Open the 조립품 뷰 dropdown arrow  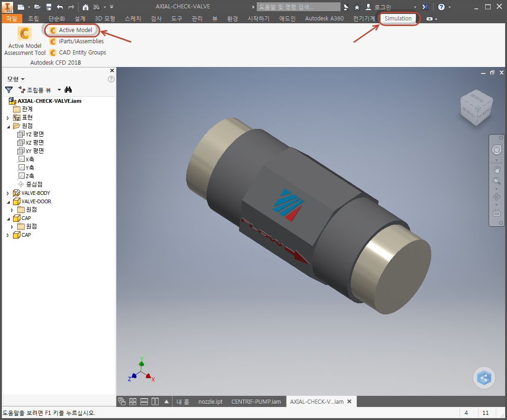[59, 90]
